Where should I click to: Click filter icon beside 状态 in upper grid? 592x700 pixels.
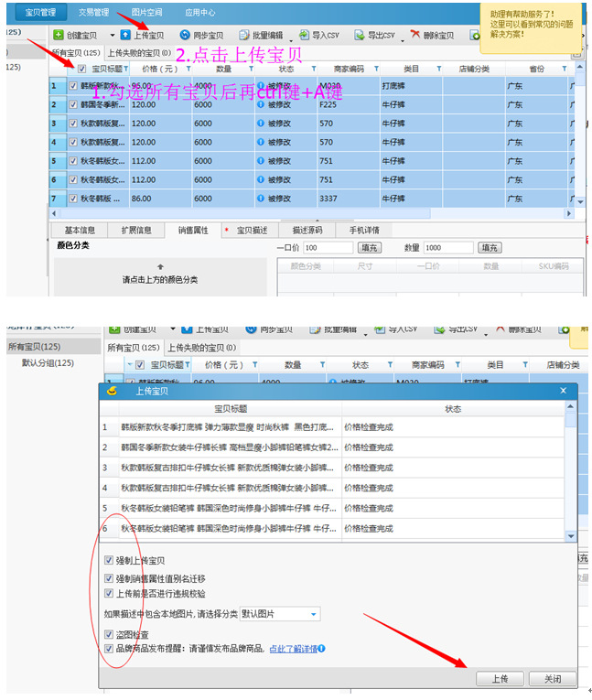pyautogui.click(x=314, y=69)
